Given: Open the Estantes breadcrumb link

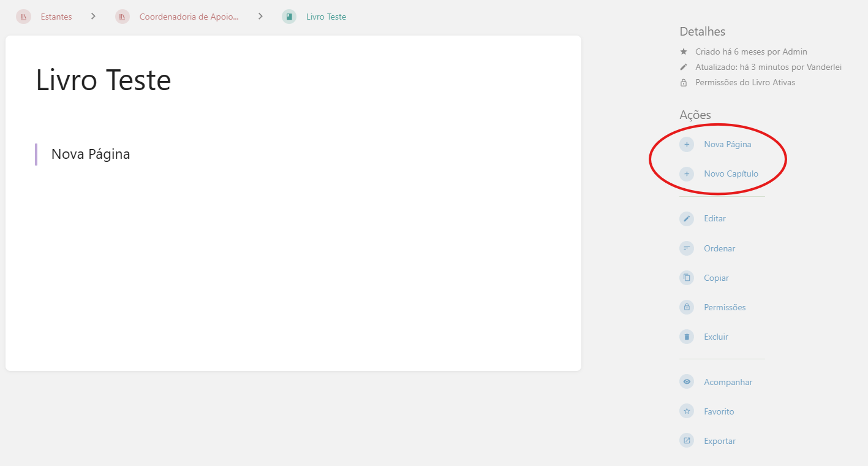Looking at the screenshot, I should click(x=56, y=17).
